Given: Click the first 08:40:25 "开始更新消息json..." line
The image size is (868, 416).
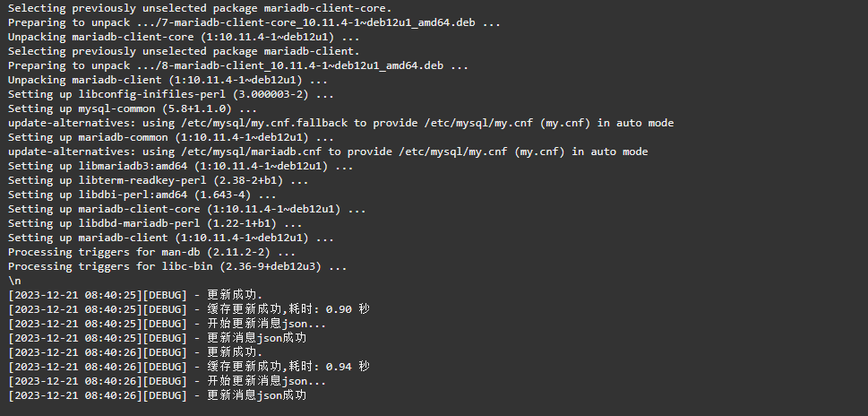Looking at the screenshot, I should coord(168,324).
